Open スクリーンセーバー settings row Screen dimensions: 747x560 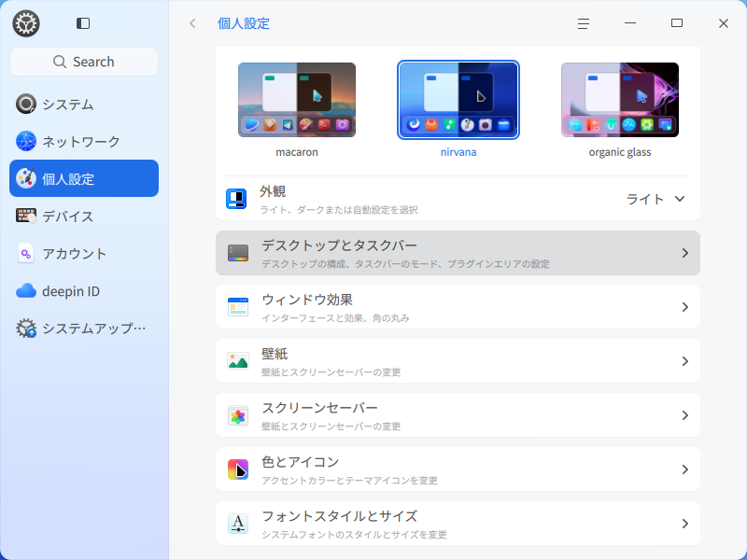(458, 415)
